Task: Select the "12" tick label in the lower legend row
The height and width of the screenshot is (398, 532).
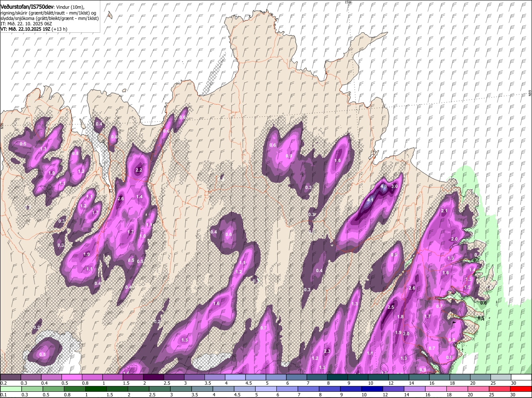Action: pyautogui.click(x=385, y=395)
